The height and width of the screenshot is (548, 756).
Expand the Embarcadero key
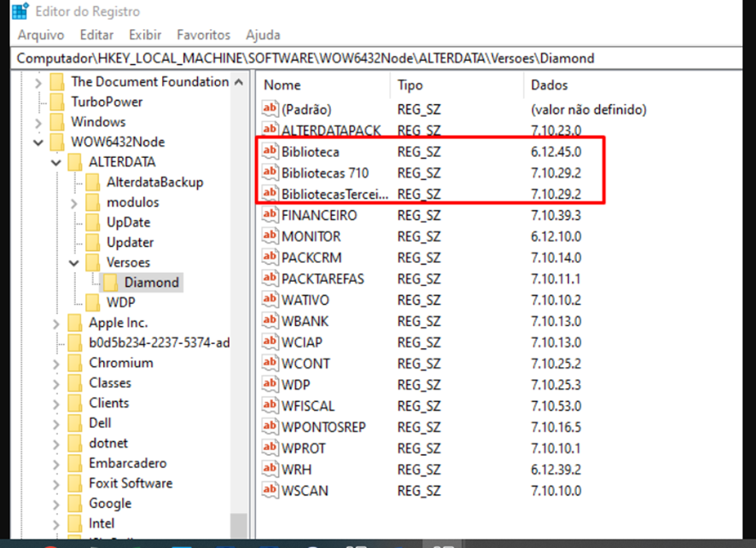pyautogui.click(x=56, y=464)
